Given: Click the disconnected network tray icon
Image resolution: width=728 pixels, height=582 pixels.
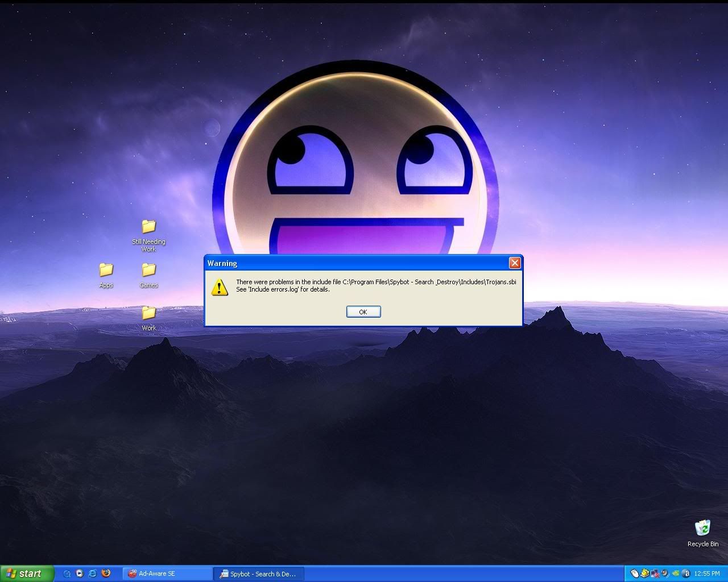Looking at the screenshot, I should pos(655,573).
